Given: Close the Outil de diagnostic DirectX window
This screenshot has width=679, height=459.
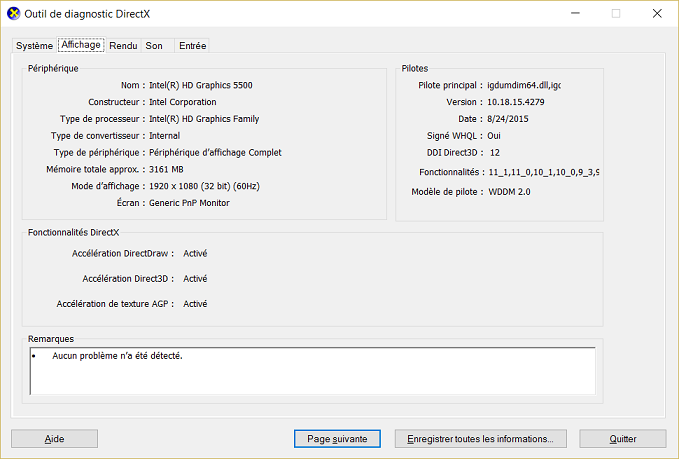Looking at the screenshot, I should (655, 13).
